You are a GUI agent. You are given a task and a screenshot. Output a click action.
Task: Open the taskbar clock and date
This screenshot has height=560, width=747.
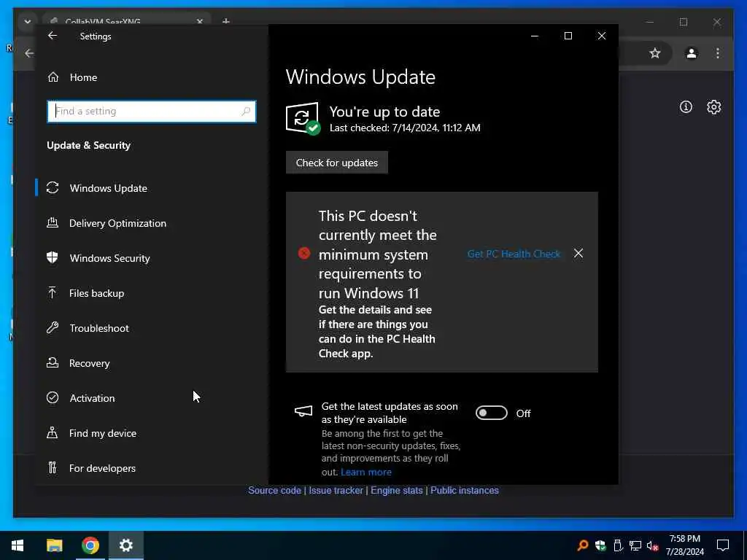(684, 545)
